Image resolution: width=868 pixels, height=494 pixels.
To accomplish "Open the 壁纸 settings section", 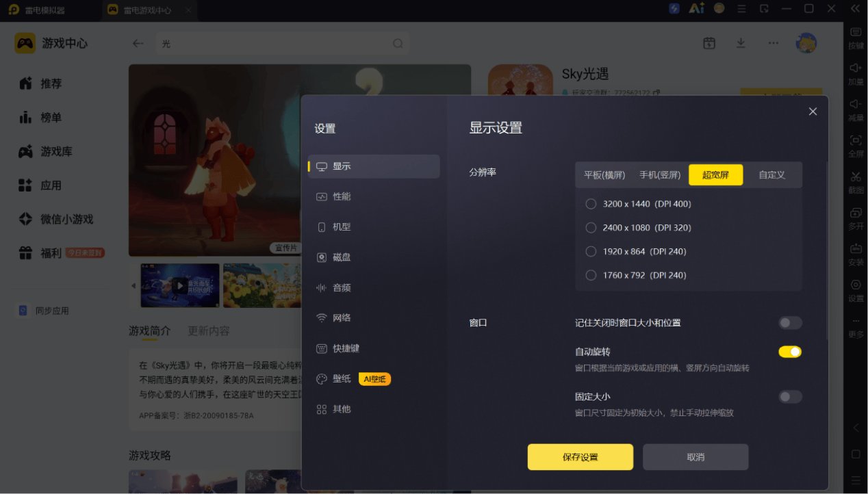I will coord(374,378).
